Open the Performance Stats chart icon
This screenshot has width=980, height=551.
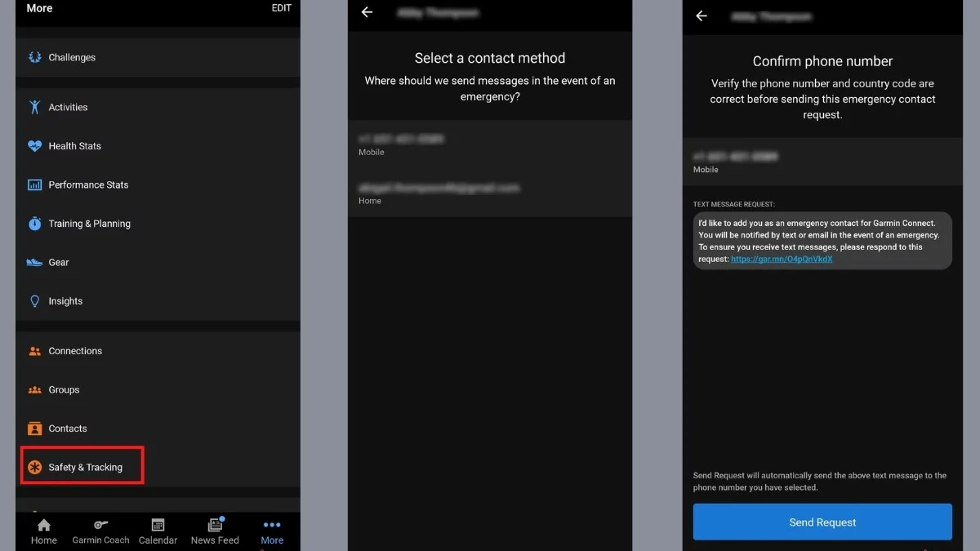[x=34, y=184]
